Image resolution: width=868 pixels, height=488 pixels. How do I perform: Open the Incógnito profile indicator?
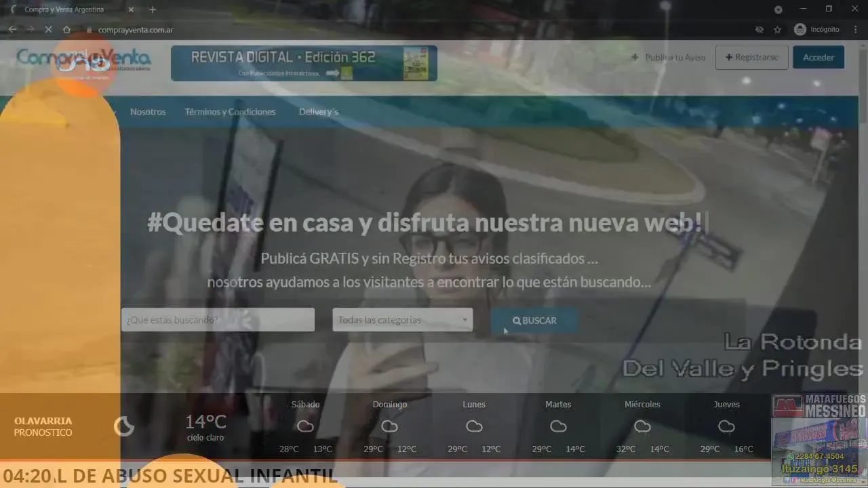point(817,30)
